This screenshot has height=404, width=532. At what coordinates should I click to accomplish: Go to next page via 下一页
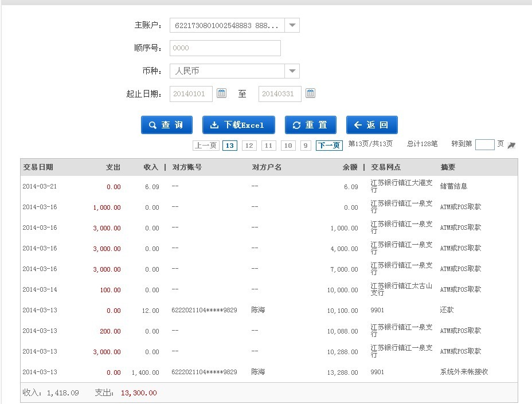pos(329,146)
